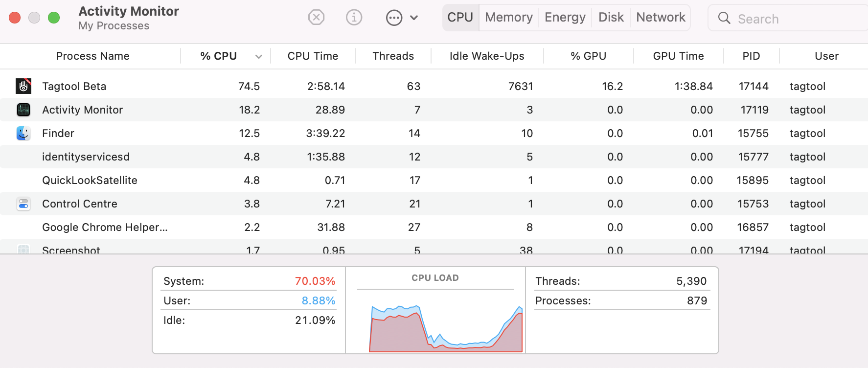Select the identityservicesd process row
This screenshot has width=868, height=368.
click(86, 157)
